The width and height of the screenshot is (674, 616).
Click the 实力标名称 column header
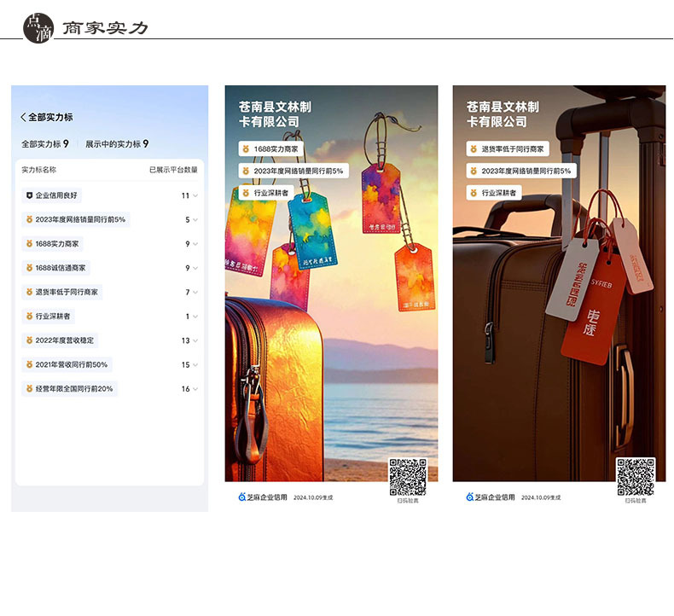coord(39,170)
